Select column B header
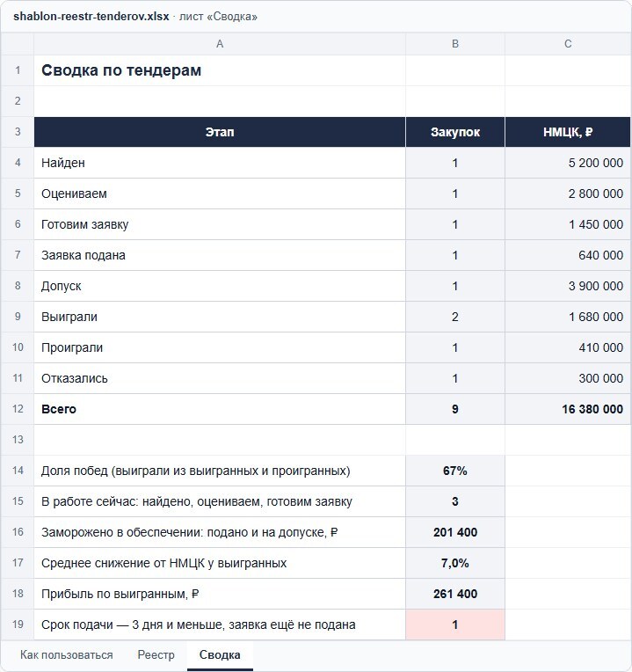632x672 pixels. (x=455, y=44)
